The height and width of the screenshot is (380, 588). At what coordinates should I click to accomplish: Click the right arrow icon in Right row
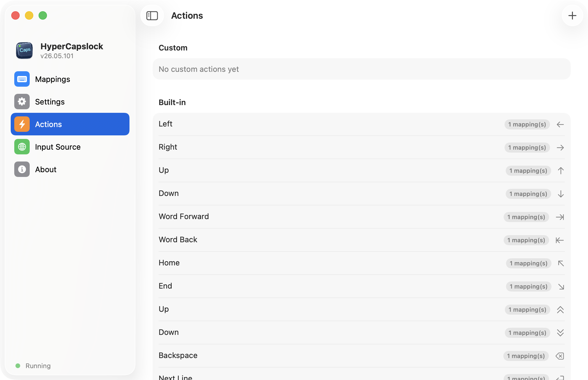click(x=560, y=148)
